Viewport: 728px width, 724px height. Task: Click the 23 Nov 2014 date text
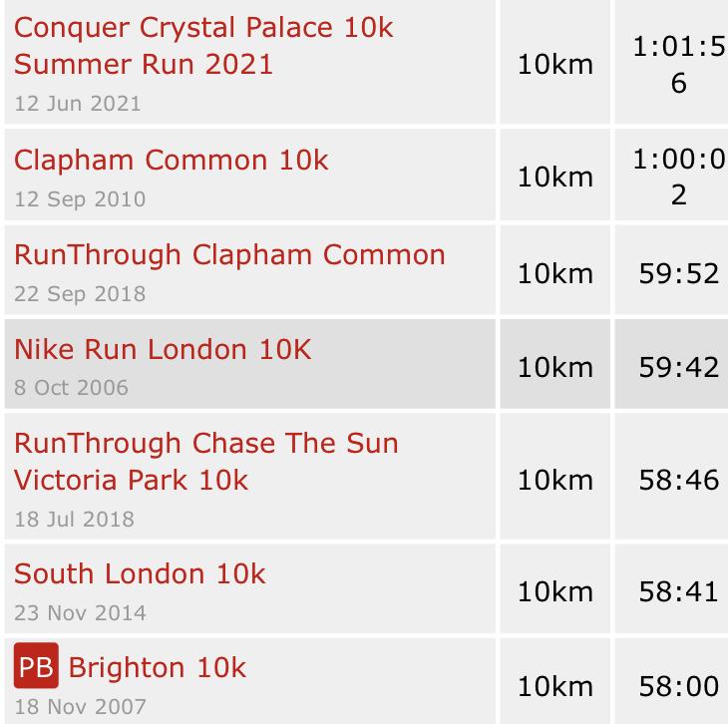click(80, 613)
